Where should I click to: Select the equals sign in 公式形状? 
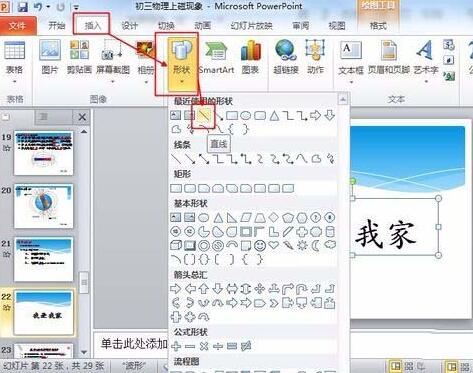232,346
